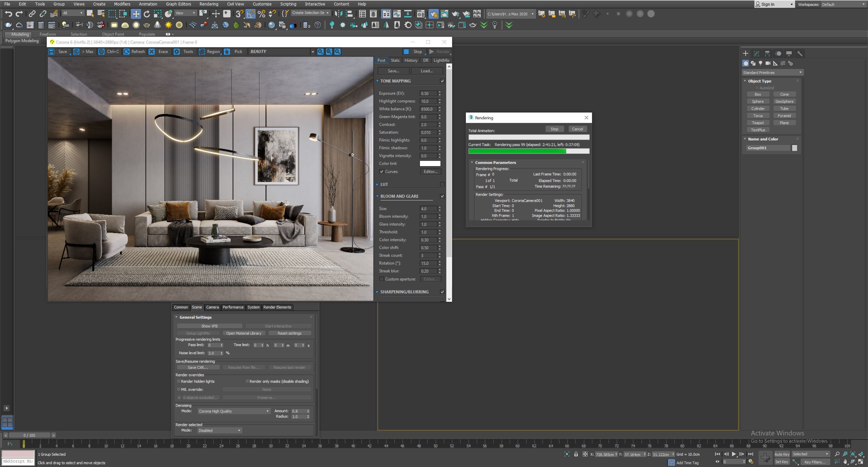Toggle the Angle Snap icon
This screenshot has width=868, height=467.
coord(251,14)
